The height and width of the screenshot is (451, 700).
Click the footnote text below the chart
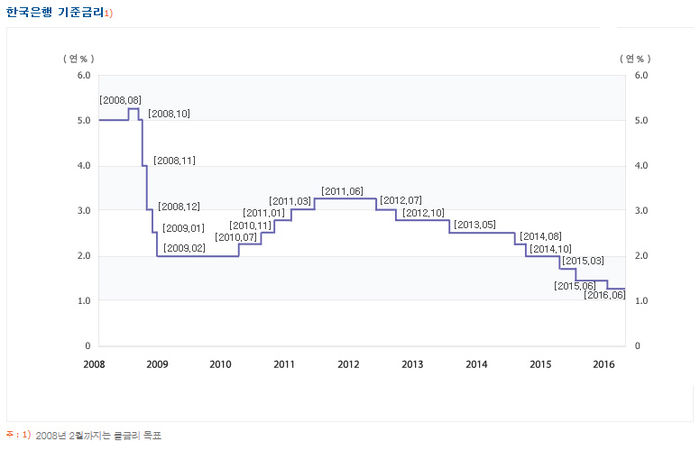[98, 436]
